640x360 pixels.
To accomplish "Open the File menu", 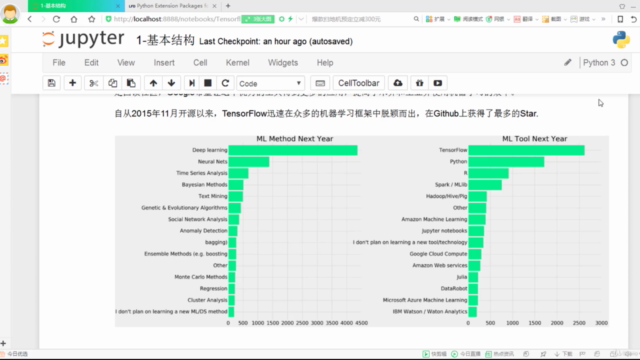I will tap(59, 63).
